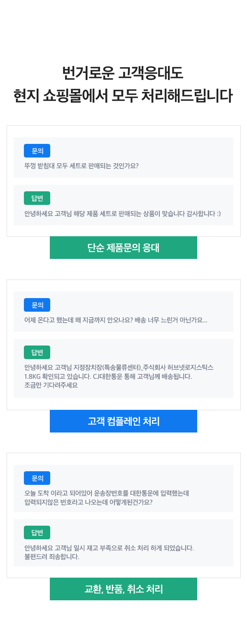The image size is (247, 644).
Task: Select the 문의 badge above the 뚜껑 받침대 question
Action: [x=37, y=151]
